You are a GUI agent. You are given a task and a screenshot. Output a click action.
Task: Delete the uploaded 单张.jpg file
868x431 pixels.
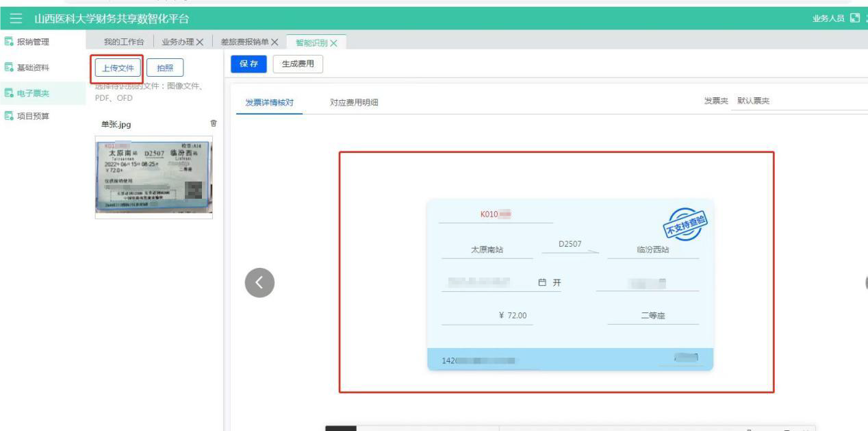(x=213, y=124)
